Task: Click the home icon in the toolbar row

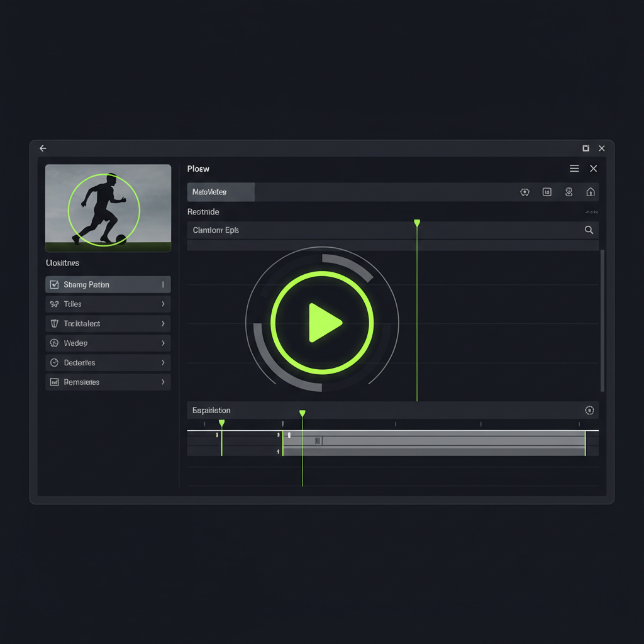Action: click(x=590, y=192)
